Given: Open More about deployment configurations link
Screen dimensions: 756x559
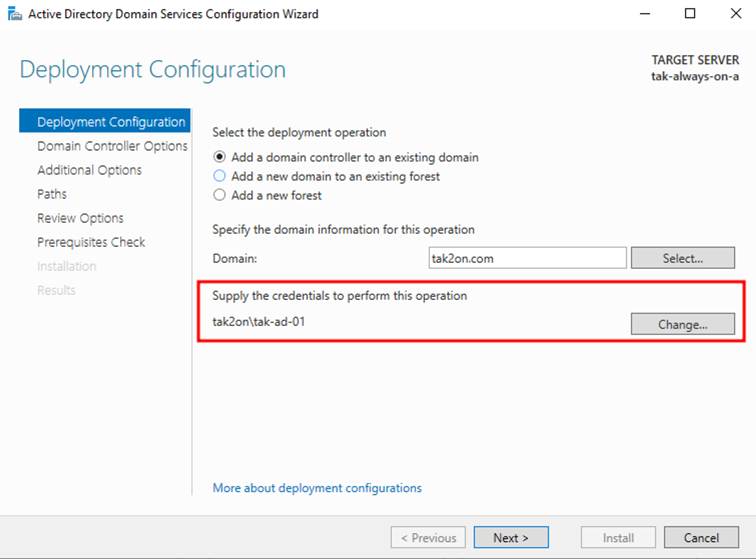Looking at the screenshot, I should click(x=317, y=488).
